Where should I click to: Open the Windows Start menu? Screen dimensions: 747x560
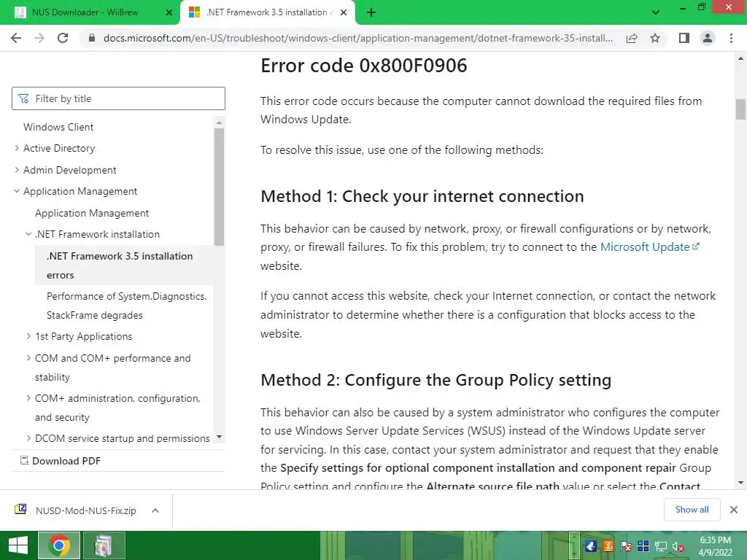[18, 545]
